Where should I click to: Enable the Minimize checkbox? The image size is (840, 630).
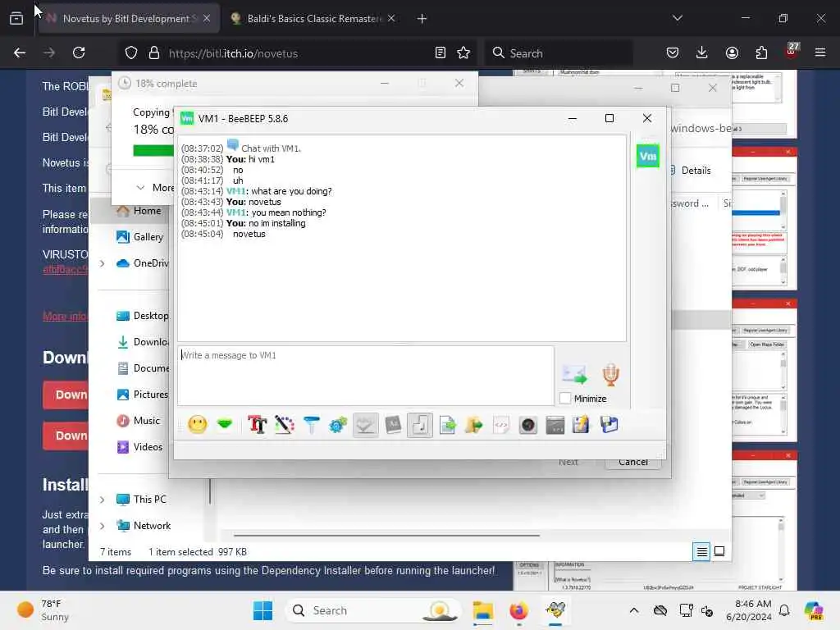tap(565, 398)
